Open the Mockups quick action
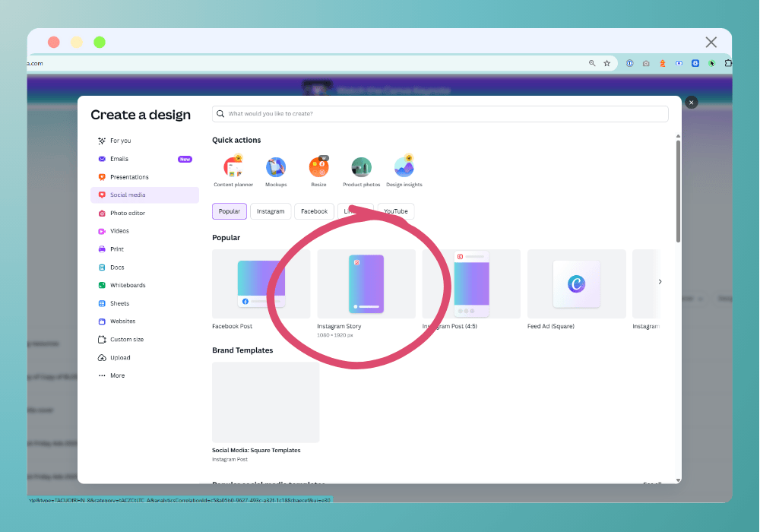This screenshot has width=760, height=532. tap(276, 171)
